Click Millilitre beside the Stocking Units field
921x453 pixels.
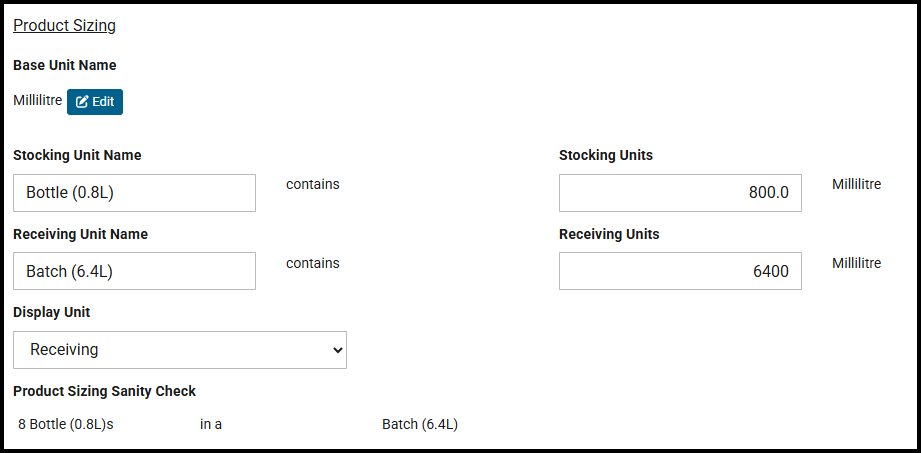(x=856, y=184)
